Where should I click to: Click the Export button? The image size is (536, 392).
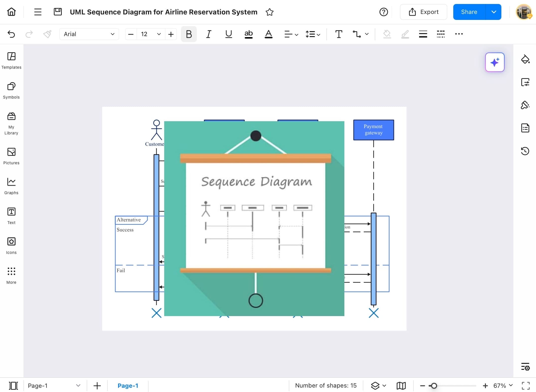[x=424, y=12]
